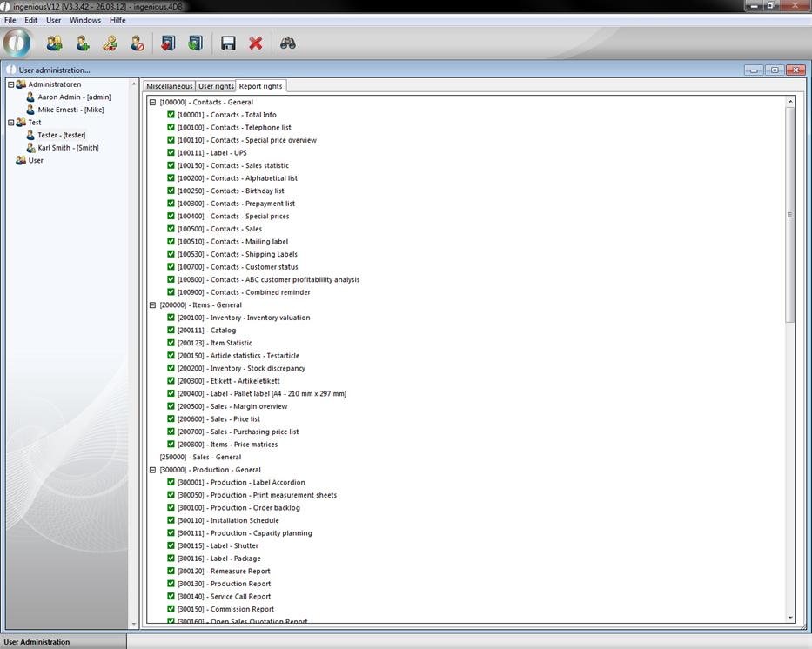Click the red X delete icon
The image size is (812, 649).
point(256,43)
